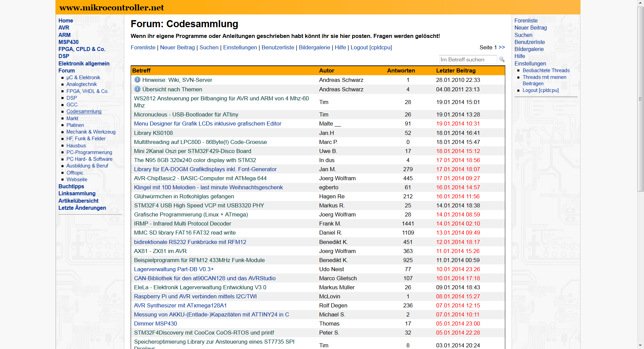Open Platinen subforum
The image size is (644, 349).
[75, 125]
